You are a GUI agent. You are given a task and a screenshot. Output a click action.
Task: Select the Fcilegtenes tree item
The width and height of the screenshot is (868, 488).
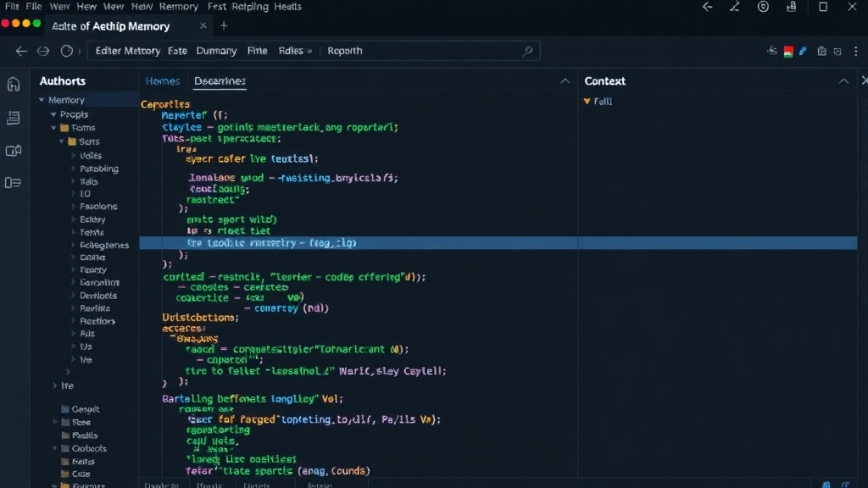point(104,245)
